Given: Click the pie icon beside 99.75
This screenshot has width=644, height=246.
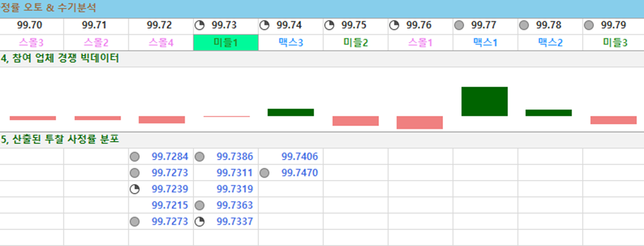Looking at the screenshot, I should (329, 25).
